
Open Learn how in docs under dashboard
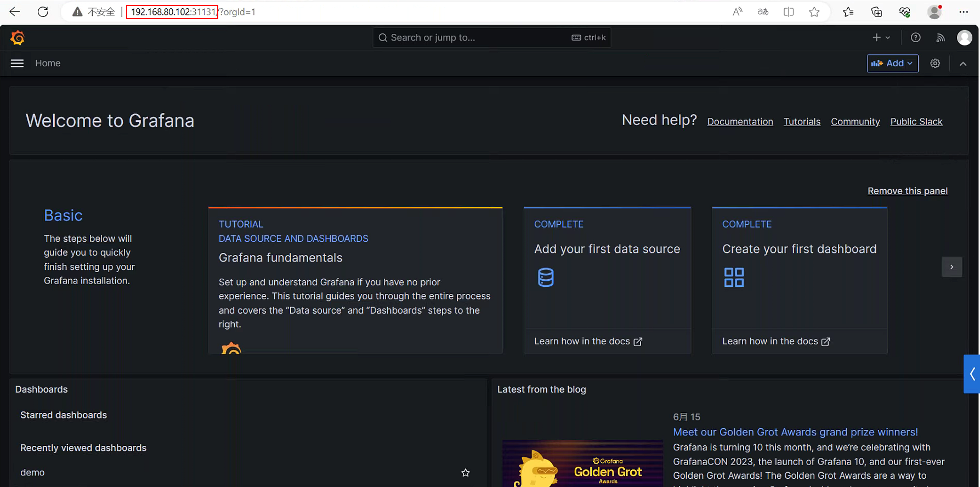click(x=776, y=341)
